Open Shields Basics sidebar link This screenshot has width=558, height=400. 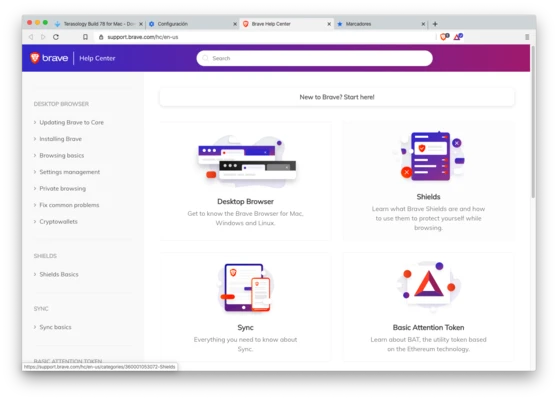[59, 274]
